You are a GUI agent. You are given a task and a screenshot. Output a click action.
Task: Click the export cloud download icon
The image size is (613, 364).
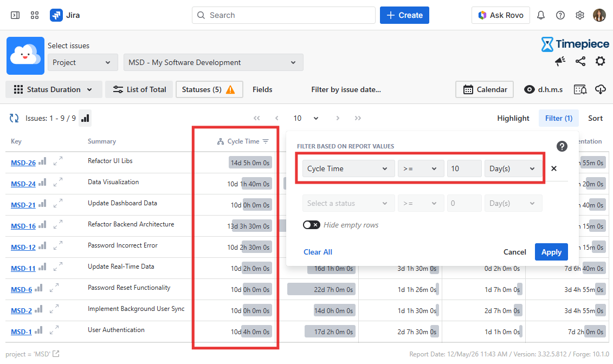pyautogui.click(x=601, y=89)
